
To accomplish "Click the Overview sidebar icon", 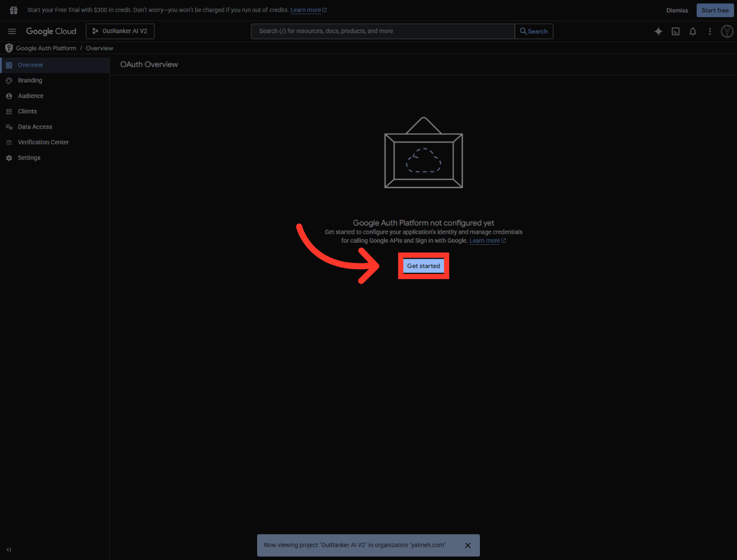I will point(9,65).
